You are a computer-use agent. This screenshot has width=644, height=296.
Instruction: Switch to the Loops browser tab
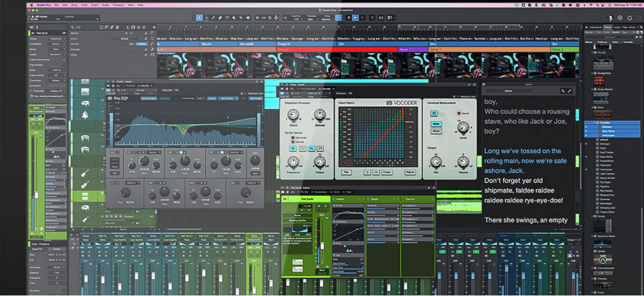coord(617,27)
